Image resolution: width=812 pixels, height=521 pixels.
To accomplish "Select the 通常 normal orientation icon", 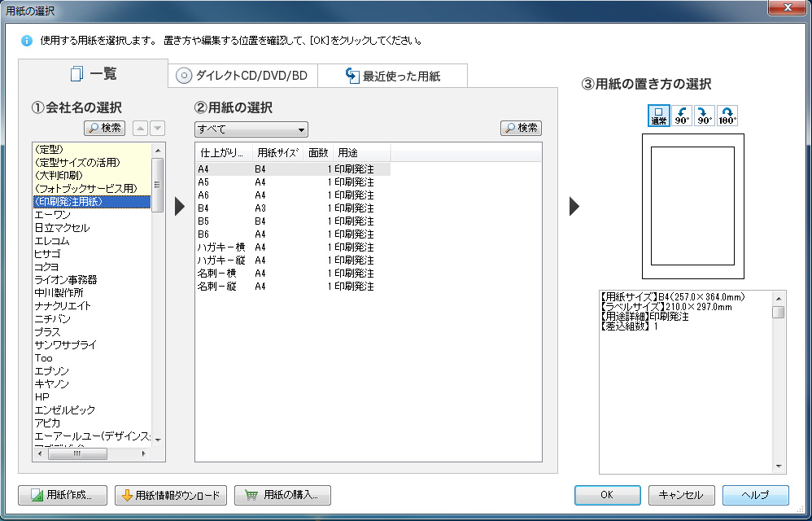I will 659,116.
